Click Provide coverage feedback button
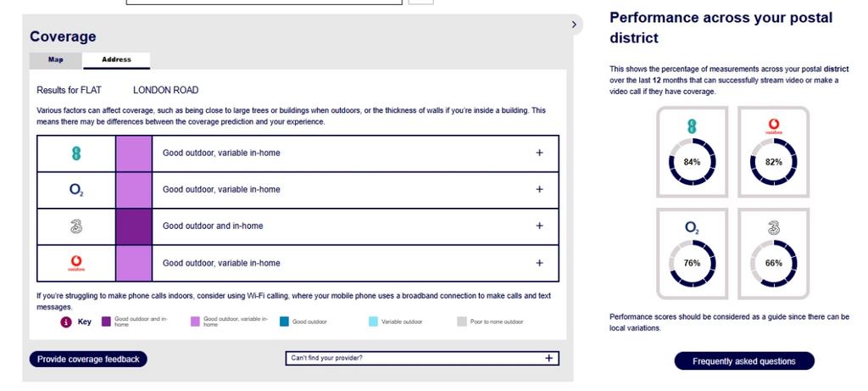 click(88, 360)
